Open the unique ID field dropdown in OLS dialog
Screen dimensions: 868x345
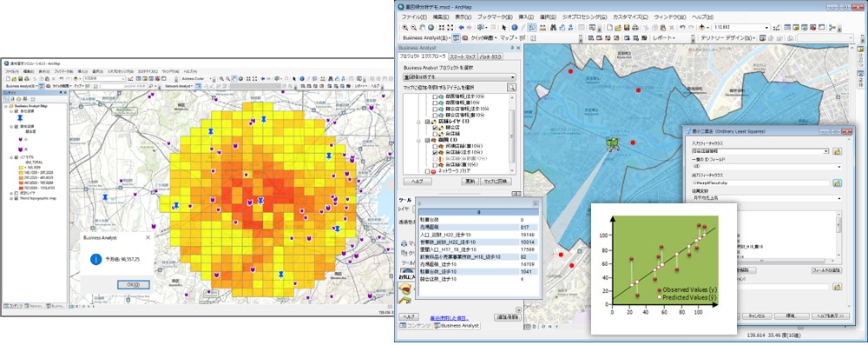(838, 166)
